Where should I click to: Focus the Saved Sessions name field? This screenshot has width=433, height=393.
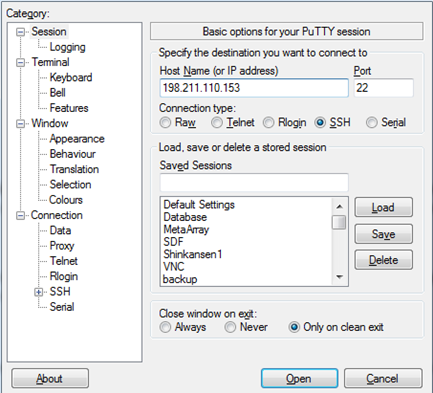(254, 182)
